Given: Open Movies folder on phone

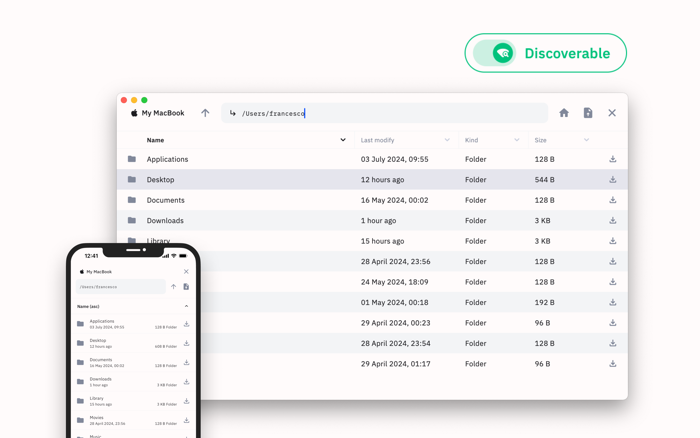Looking at the screenshot, I should point(96,417).
